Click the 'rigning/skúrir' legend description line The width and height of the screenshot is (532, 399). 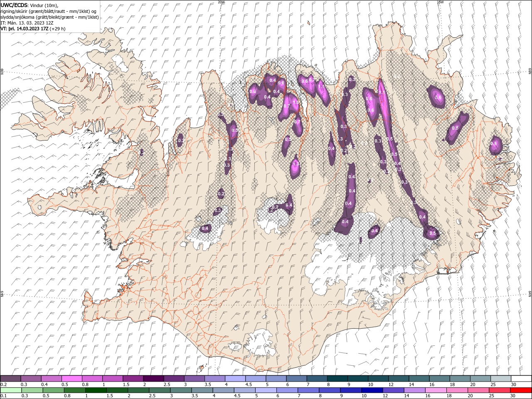(x=49, y=11)
